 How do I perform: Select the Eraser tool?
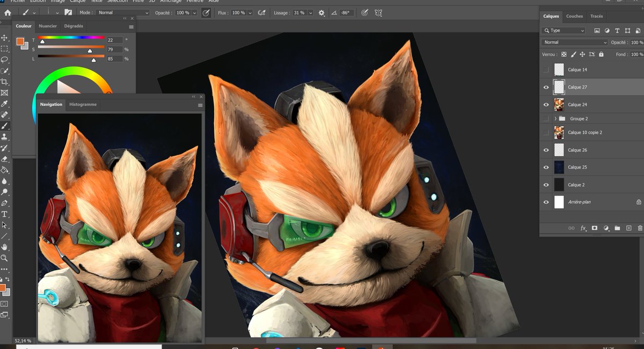[x=4, y=159]
